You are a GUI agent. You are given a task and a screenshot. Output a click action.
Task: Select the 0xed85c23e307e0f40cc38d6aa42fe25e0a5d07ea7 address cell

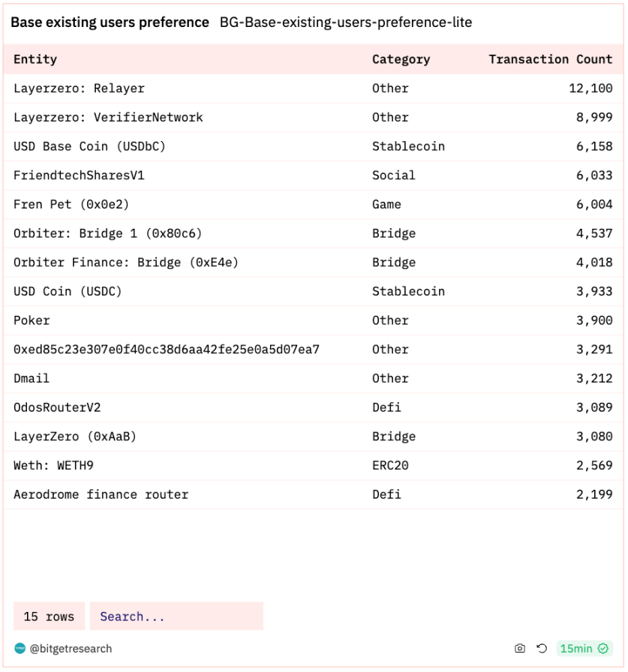point(167,349)
